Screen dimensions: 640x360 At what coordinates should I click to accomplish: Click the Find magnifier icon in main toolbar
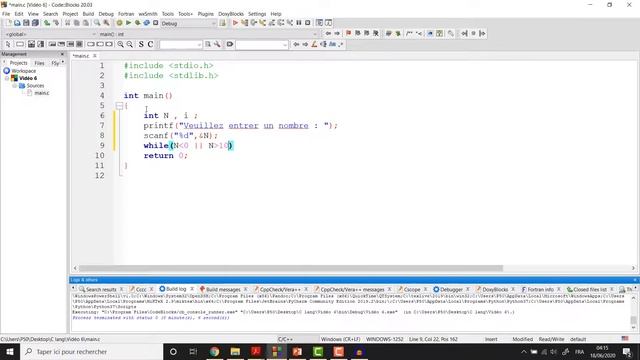[x=97, y=23]
